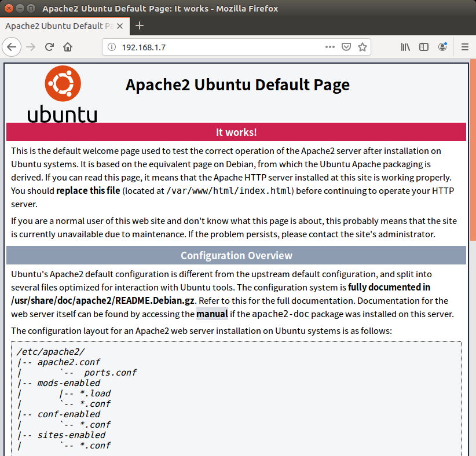Open the page actions three-dot menu
The height and width of the screenshot is (456, 476).
[x=329, y=47]
